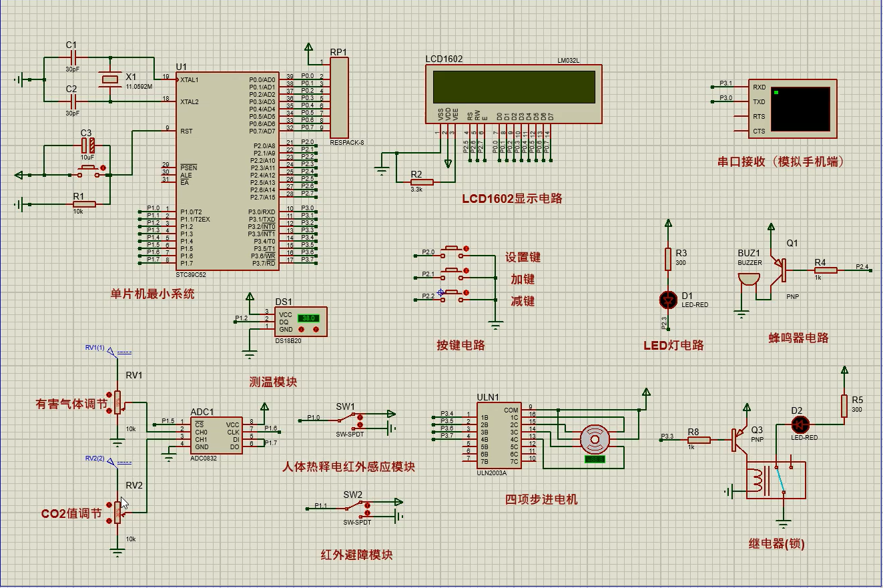Select the X1 crystal oscillator component

pyautogui.click(x=109, y=79)
